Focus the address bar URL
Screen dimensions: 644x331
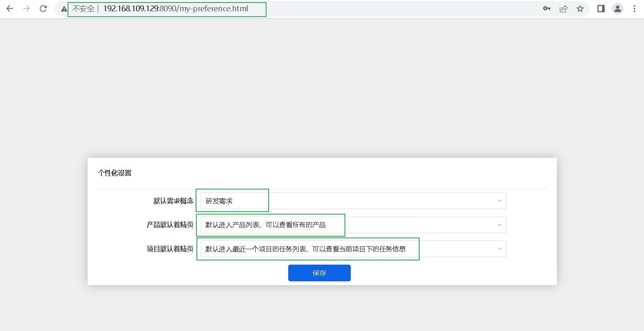click(x=176, y=8)
